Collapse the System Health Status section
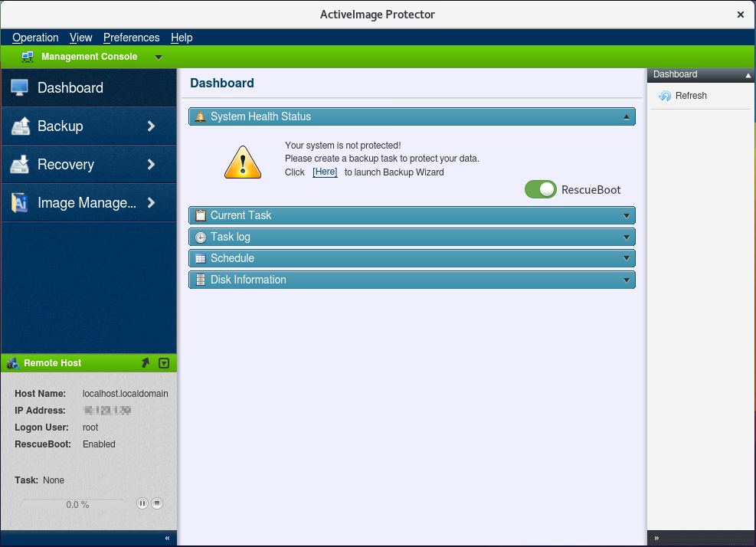Screen dimensions: 756x547 [626, 116]
